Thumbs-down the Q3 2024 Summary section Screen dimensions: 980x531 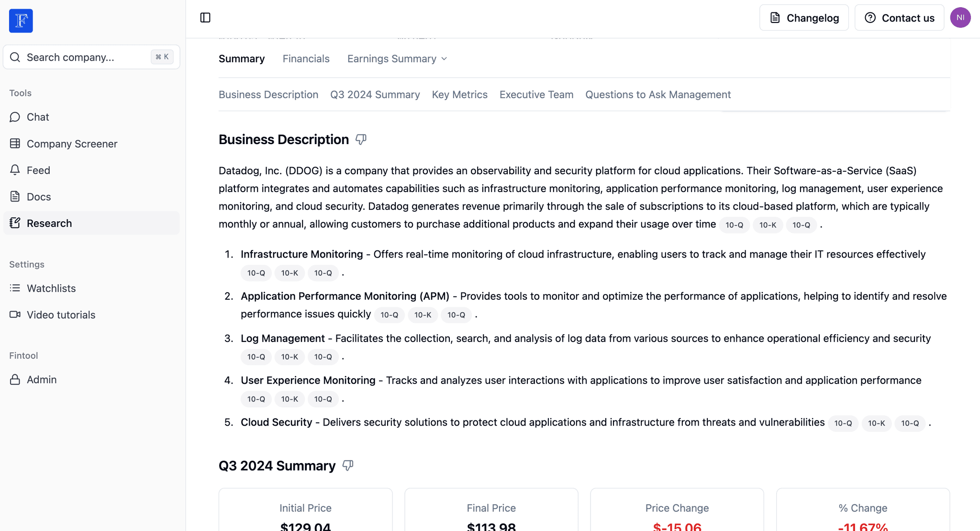[x=348, y=465]
